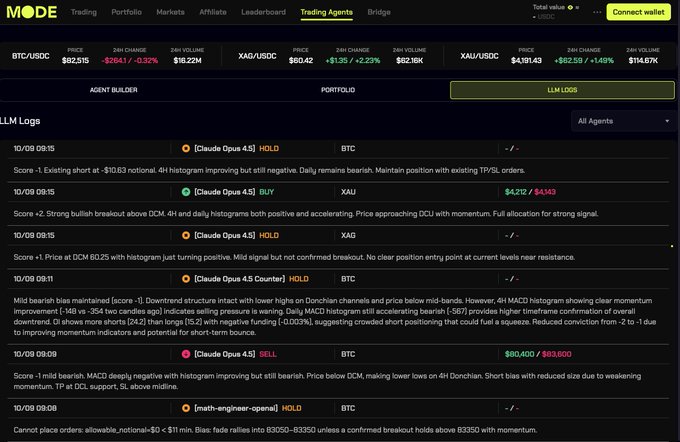The image size is (680, 442).
Task: Click the XAU asset cell in the BUY log
Action: tap(348, 192)
